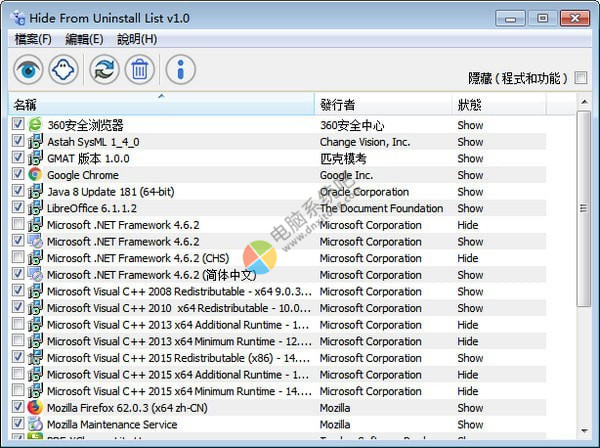This screenshot has width=600, height=448.
Task: Click icon of Visual C++ 2015 Redistributable (x86)
Action: pos(35,358)
